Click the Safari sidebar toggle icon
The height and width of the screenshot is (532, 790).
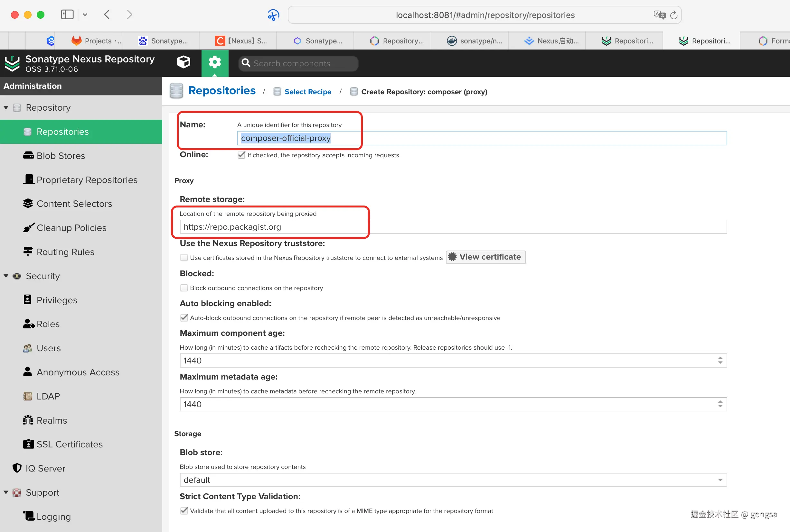[x=67, y=14]
